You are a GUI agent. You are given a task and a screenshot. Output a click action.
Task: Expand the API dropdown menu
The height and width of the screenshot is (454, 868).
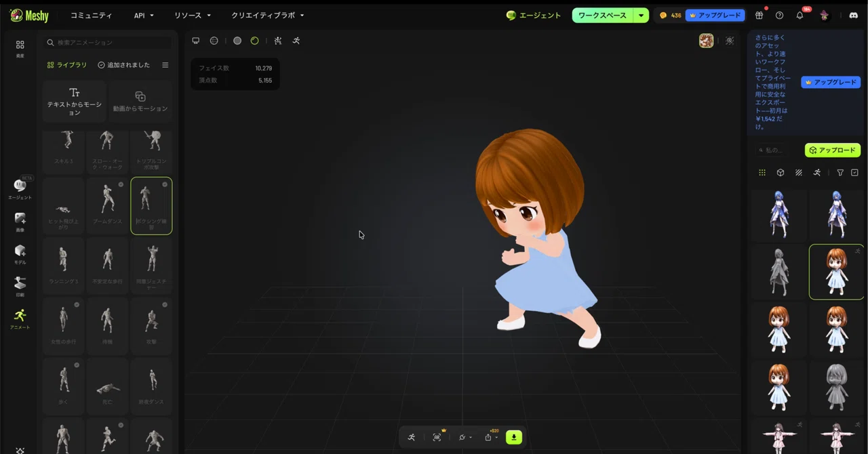(x=144, y=15)
